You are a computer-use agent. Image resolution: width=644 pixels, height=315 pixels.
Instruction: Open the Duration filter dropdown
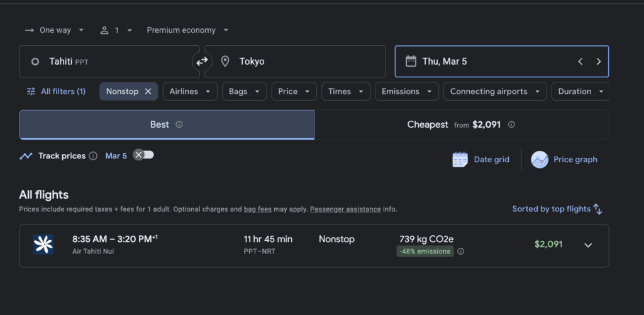pos(580,91)
